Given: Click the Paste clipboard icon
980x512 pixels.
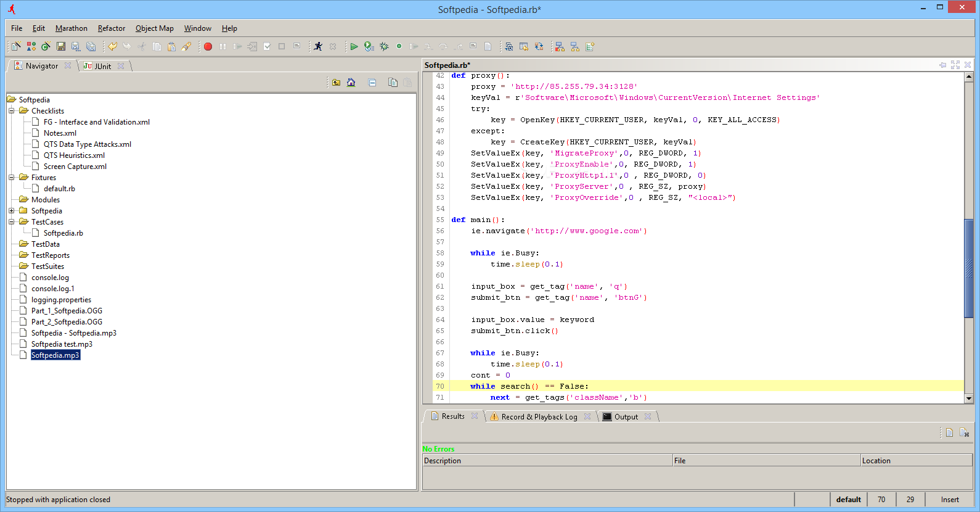Looking at the screenshot, I should [x=171, y=46].
